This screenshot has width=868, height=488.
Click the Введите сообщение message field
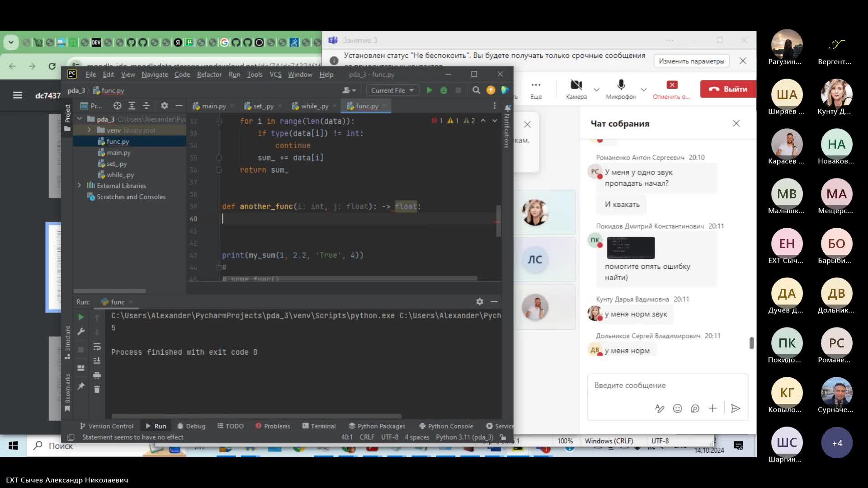pos(668,385)
